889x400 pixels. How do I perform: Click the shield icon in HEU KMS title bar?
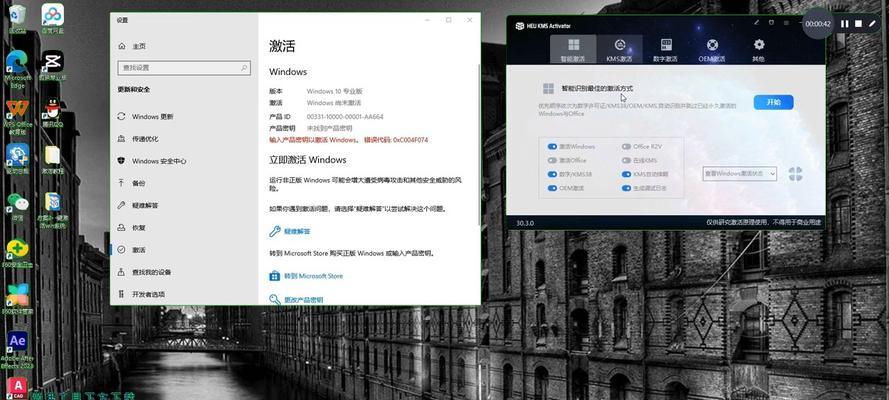[x=771, y=23]
